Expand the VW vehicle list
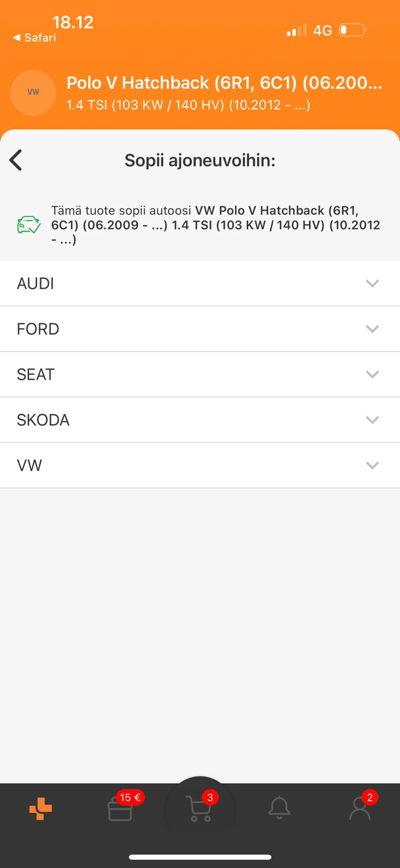 click(x=372, y=465)
